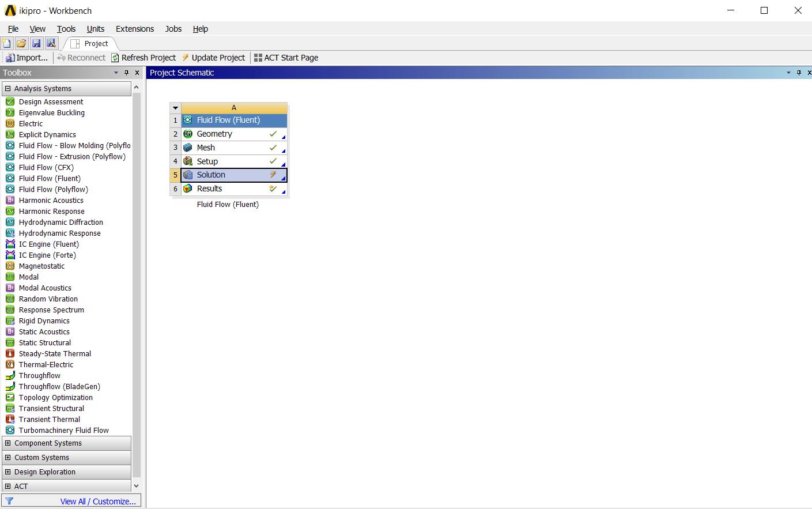Select the Geometry cell in system A
The height and width of the screenshot is (509, 812).
pos(234,134)
